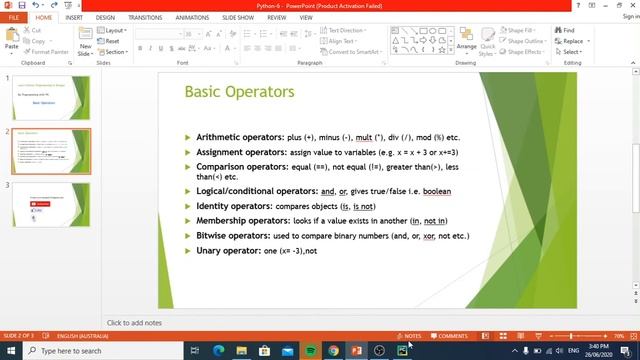
Task: Open the Align Text dropdown
Action: [338, 41]
